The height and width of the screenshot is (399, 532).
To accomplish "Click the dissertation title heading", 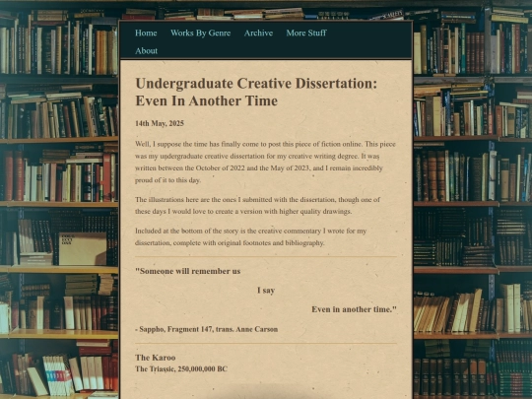I will pyautogui.click(x=256, y=92).
